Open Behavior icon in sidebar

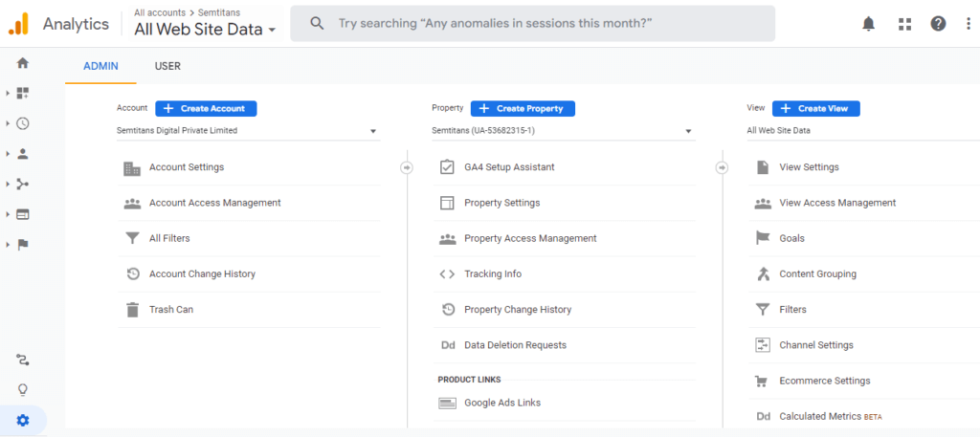(x=23, y=214)
